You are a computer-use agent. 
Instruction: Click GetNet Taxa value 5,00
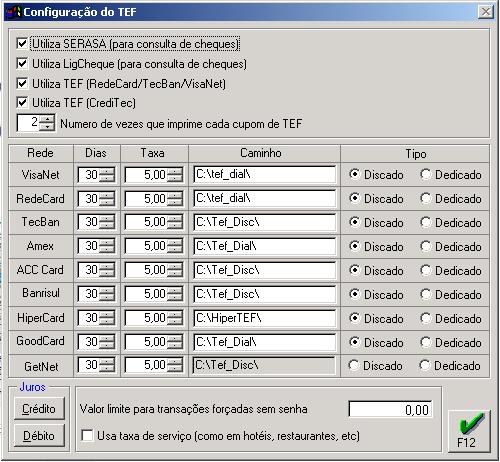pos(147,365)
